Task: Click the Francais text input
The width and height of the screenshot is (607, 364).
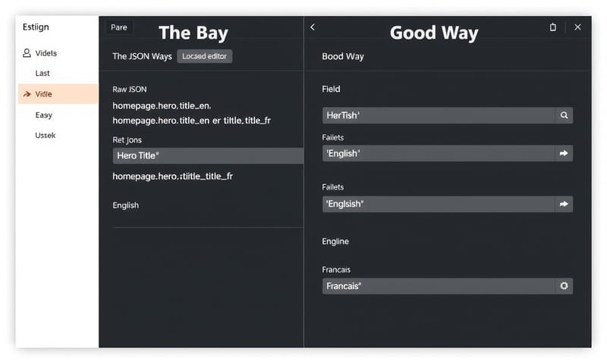Action: tap(439, 286)
